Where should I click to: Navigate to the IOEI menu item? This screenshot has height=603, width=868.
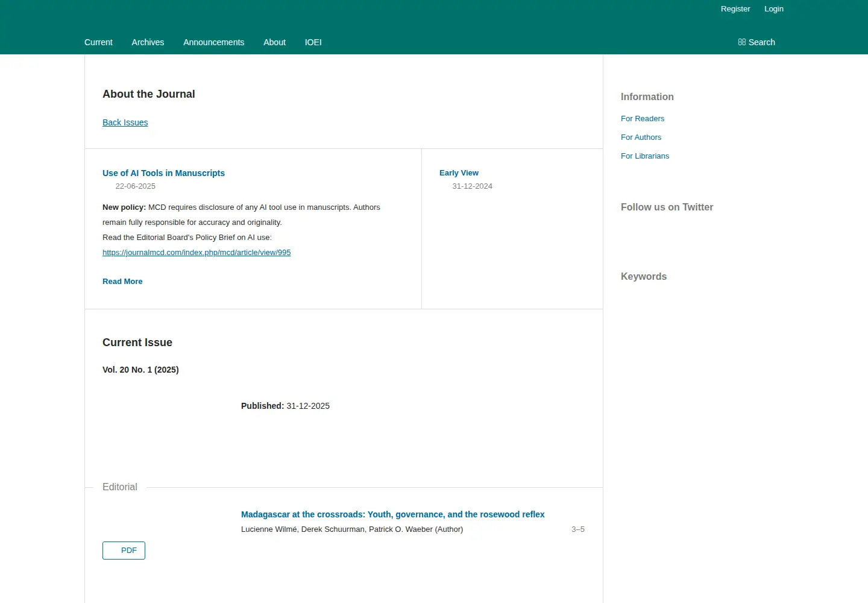(313, 42)
